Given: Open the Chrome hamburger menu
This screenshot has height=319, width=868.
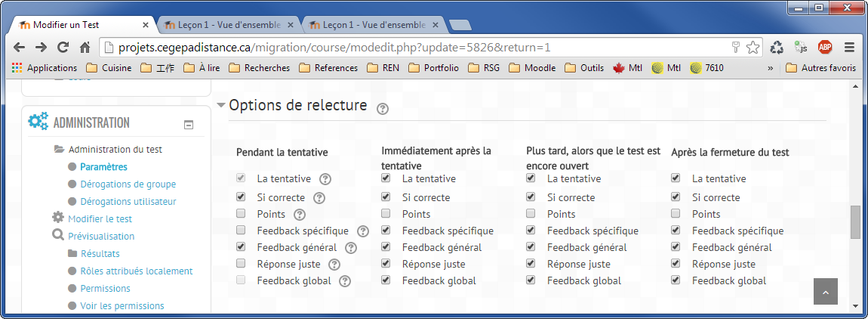Looking at the screenshot, I should [849, 47].
